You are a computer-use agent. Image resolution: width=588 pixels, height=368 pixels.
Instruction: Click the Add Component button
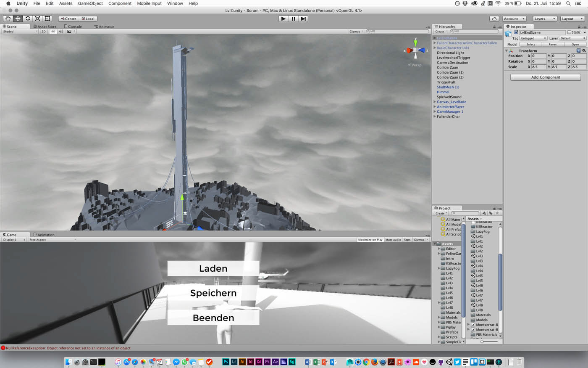546,77
